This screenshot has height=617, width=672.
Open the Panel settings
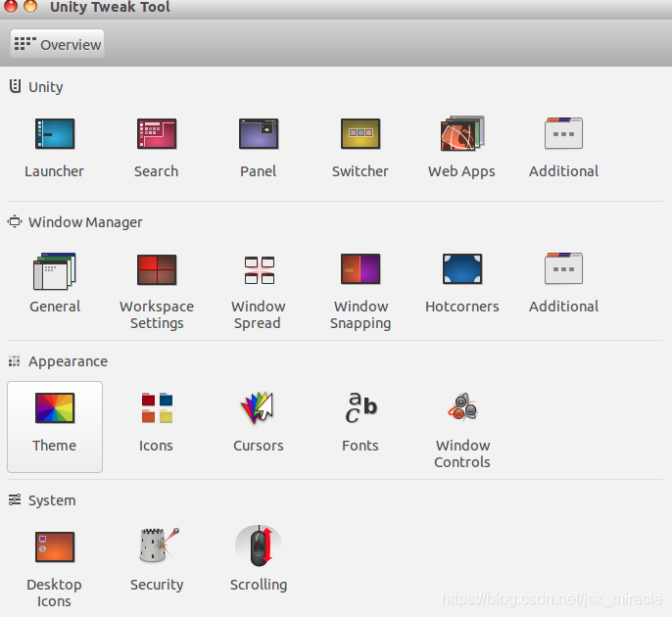259,147
